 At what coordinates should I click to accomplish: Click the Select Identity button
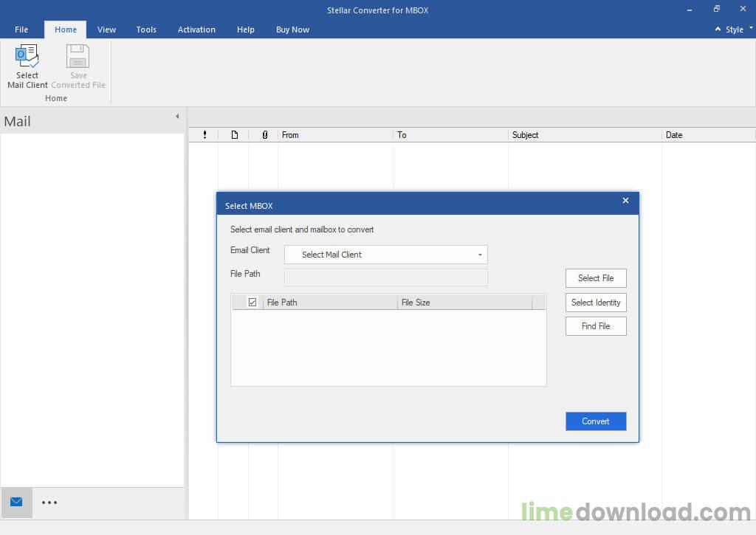coord(596,303)
